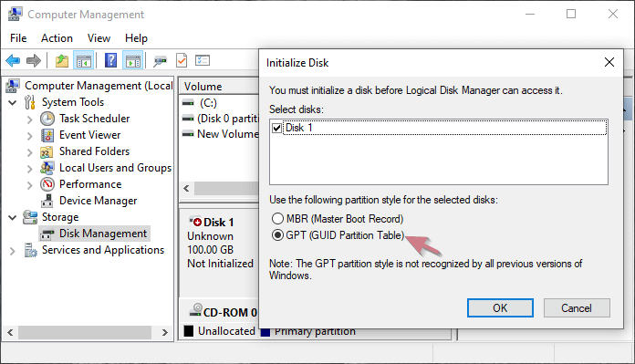Toggle Show/Hide Action Pane toolbar icon
The height and width of the screenshot is (364, 635).
133,61
